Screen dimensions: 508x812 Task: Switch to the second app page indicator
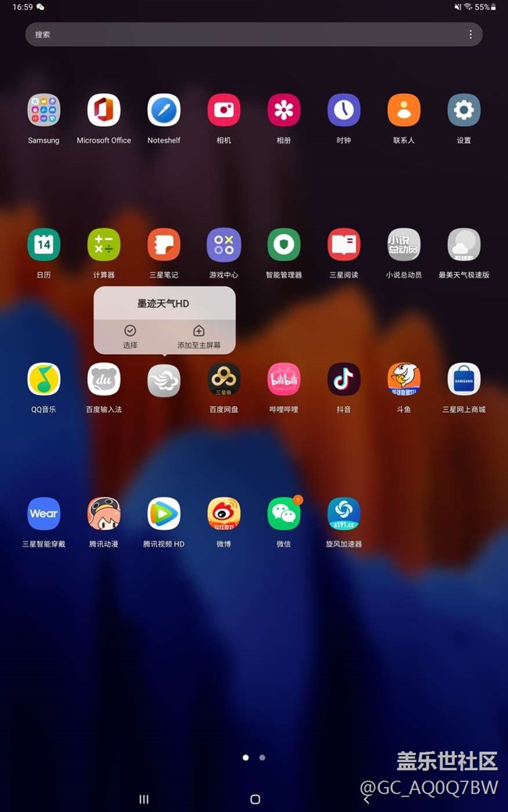coord(262,757)
